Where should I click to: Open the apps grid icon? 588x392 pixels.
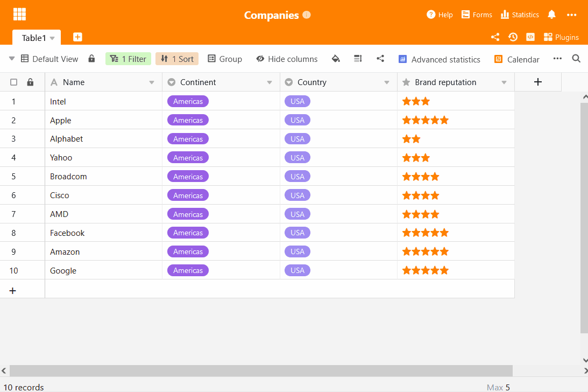(x=19, y=14)
